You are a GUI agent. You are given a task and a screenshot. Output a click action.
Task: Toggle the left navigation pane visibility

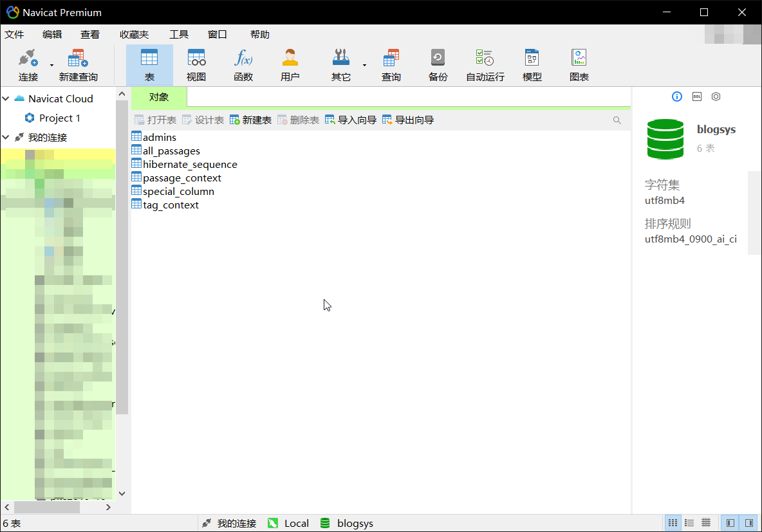[x=730, y=523]
